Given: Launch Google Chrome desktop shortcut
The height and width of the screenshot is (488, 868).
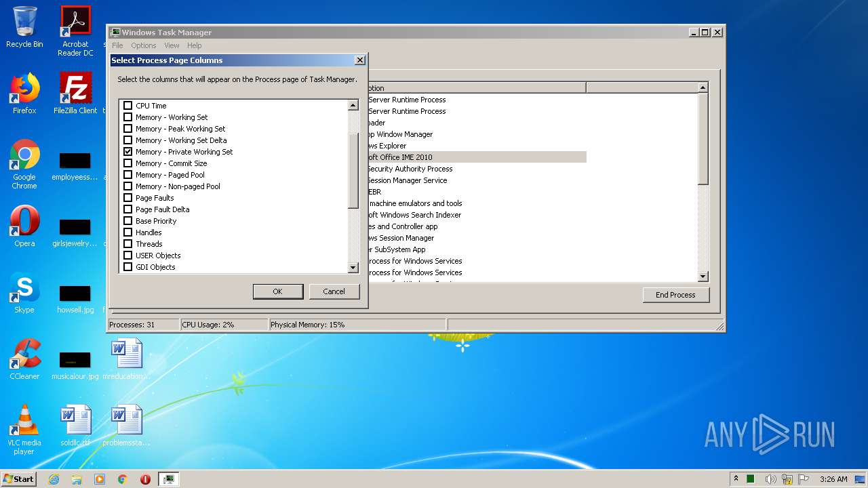Looking at the screenshot, I should pos(24,164).
